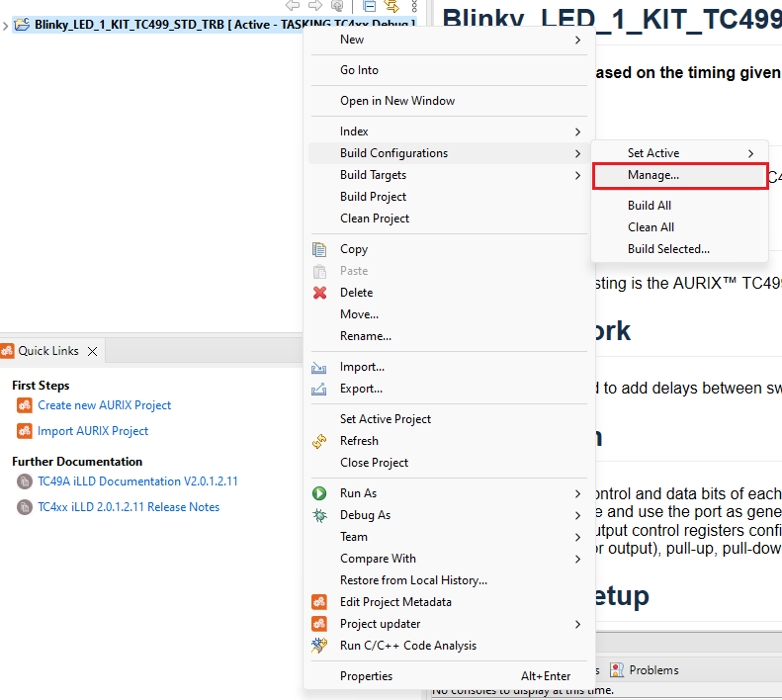This screenshot has width=782, height=700.
Task: Choose Clean All in submenu
Action: pyautogui.click(x=680, y=227)
